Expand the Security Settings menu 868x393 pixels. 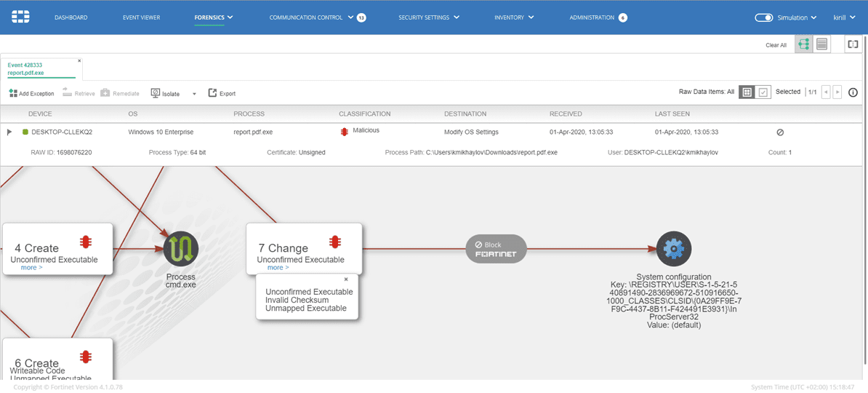pos(429,17)
